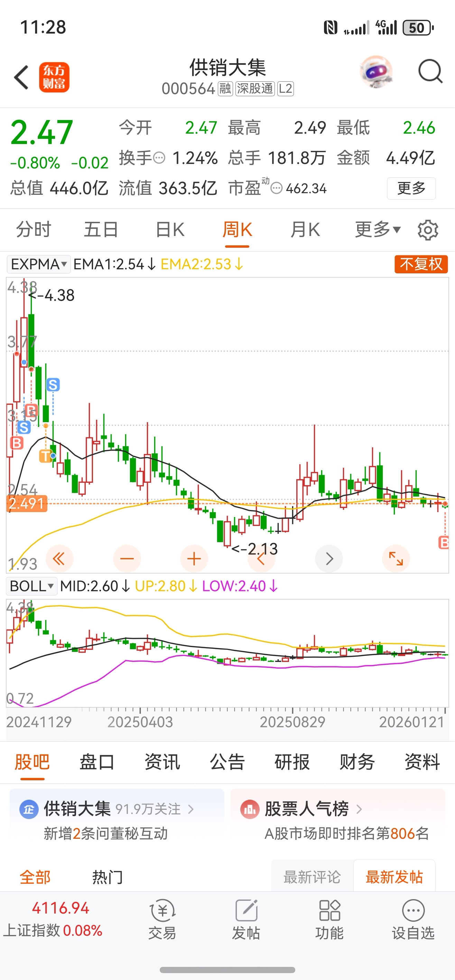455x980 pixels.
Task: Tap info icon next to 换手
Action: pyautogui.click(x=159, y=157)
